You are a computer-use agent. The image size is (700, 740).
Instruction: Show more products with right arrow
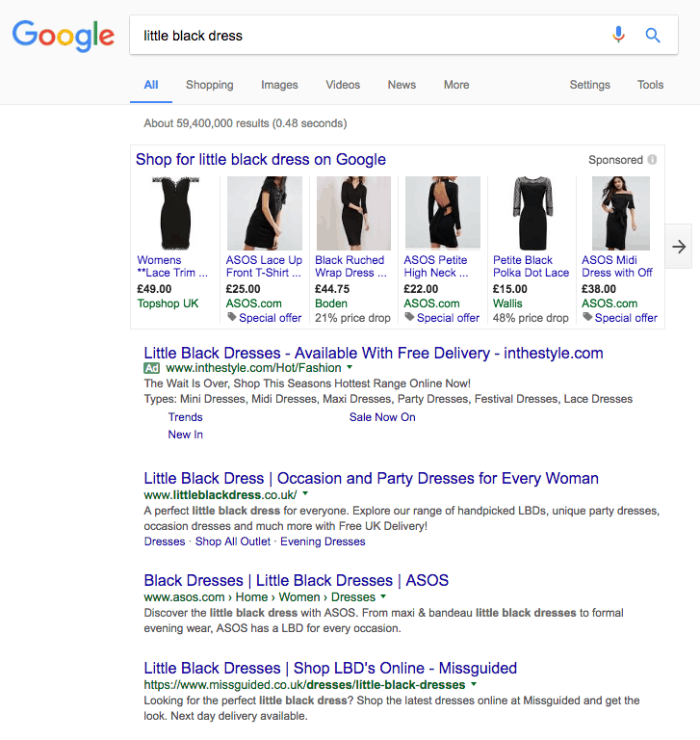(x=678, y=247)
